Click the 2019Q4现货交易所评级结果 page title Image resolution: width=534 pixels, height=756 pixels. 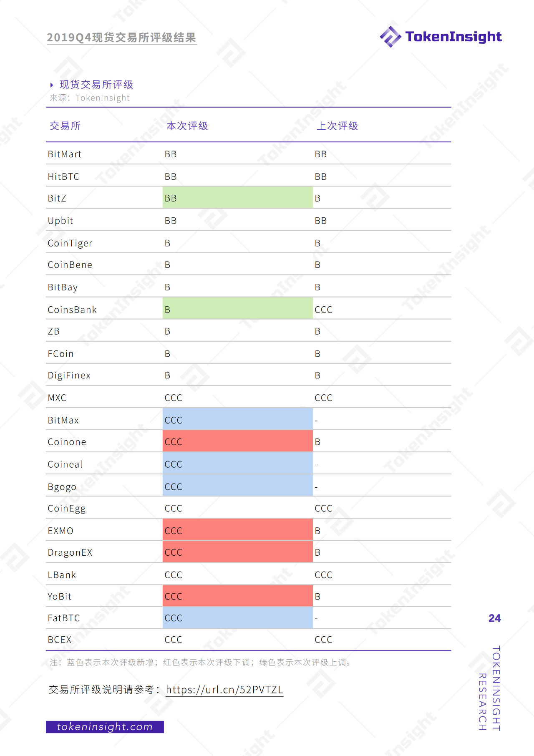pyautogui.click(x=121, y=38)
